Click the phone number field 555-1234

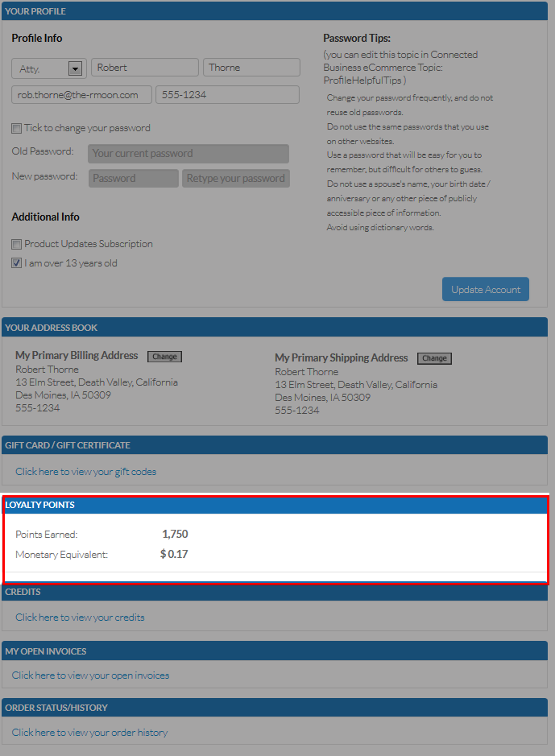226,95
